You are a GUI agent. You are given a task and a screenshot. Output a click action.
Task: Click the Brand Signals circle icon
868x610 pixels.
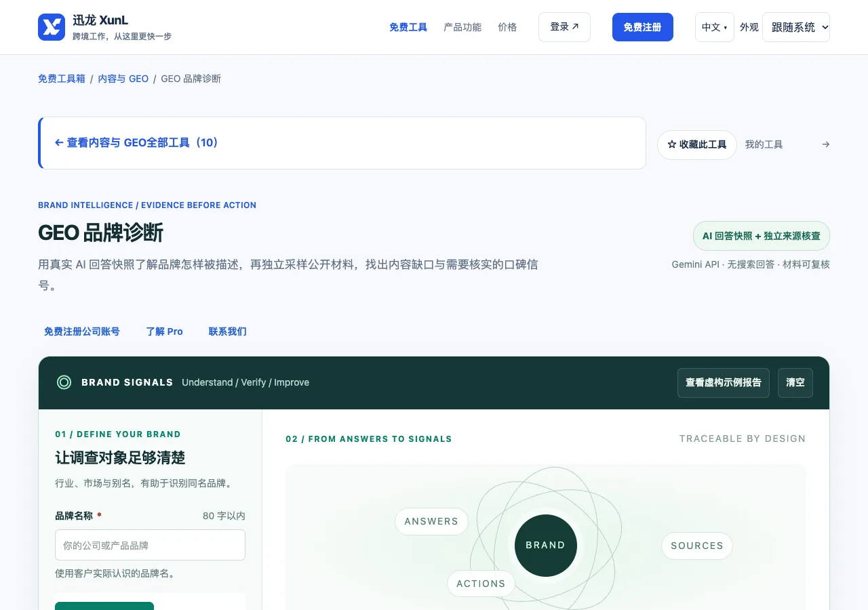tap(64, 382)
